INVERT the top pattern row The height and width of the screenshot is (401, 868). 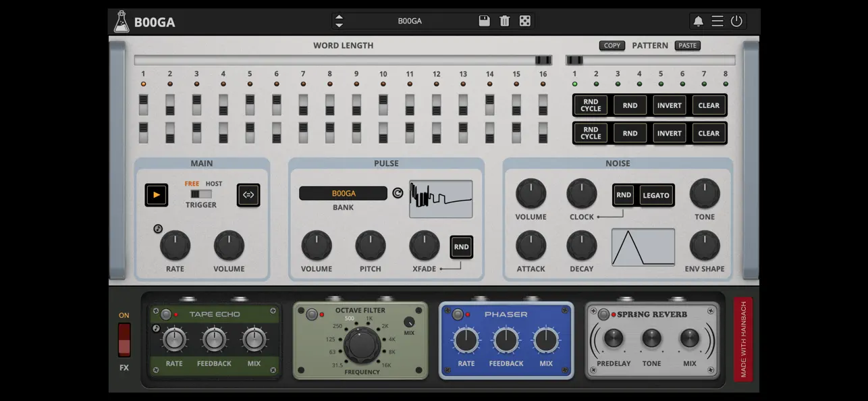click(x=669, y=105)
